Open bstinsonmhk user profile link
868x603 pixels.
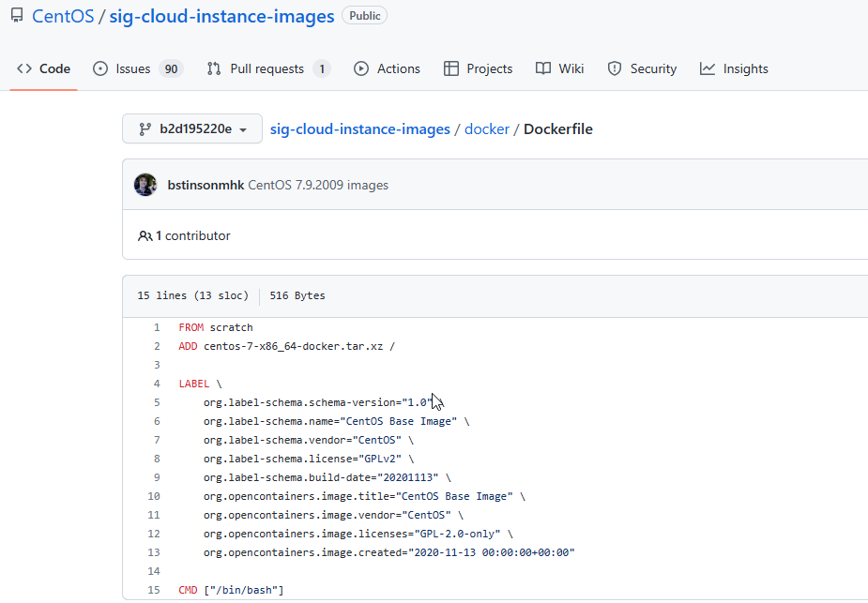click(206, 185)
